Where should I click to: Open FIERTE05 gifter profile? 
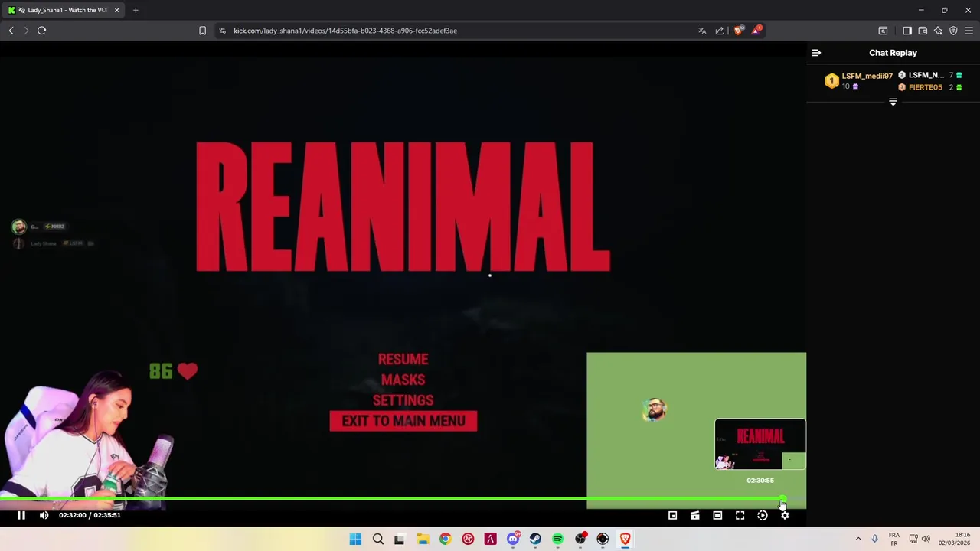(x=925, y=87)
